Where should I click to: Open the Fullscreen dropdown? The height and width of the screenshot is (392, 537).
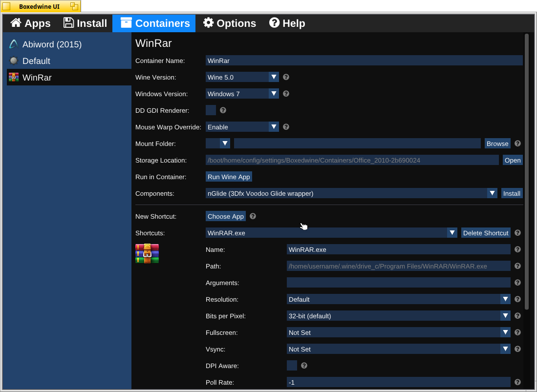[398, 332]
